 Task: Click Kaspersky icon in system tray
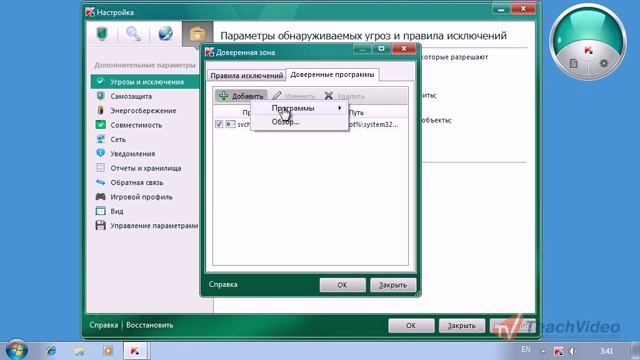[x=558, y=351]
